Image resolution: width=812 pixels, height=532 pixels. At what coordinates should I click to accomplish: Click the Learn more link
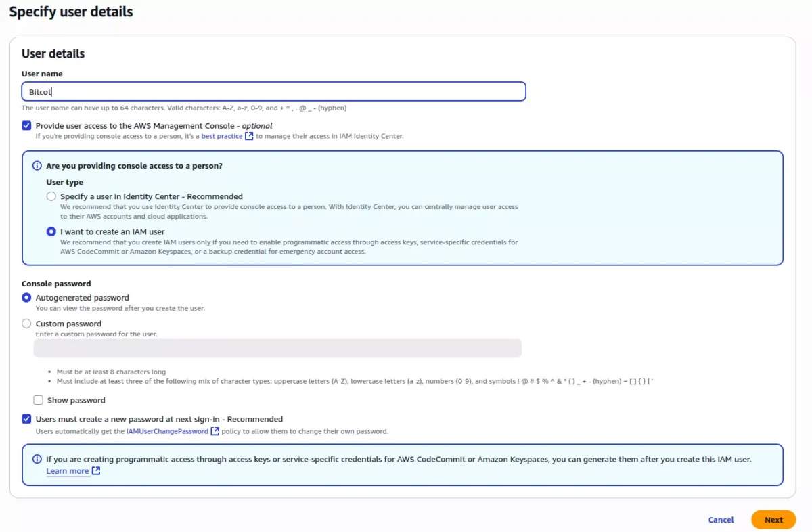pyautogui.click(x=67, y=472)
